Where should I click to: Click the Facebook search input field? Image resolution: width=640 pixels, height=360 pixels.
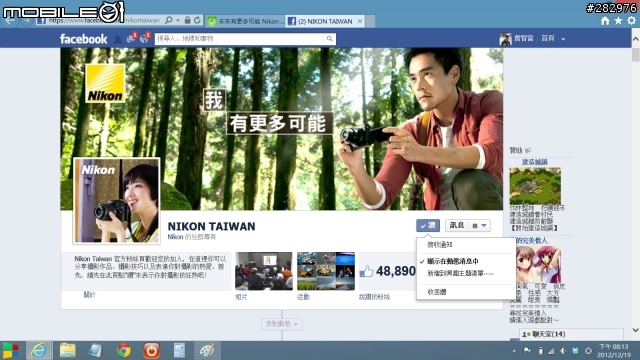tap(240, 39)
